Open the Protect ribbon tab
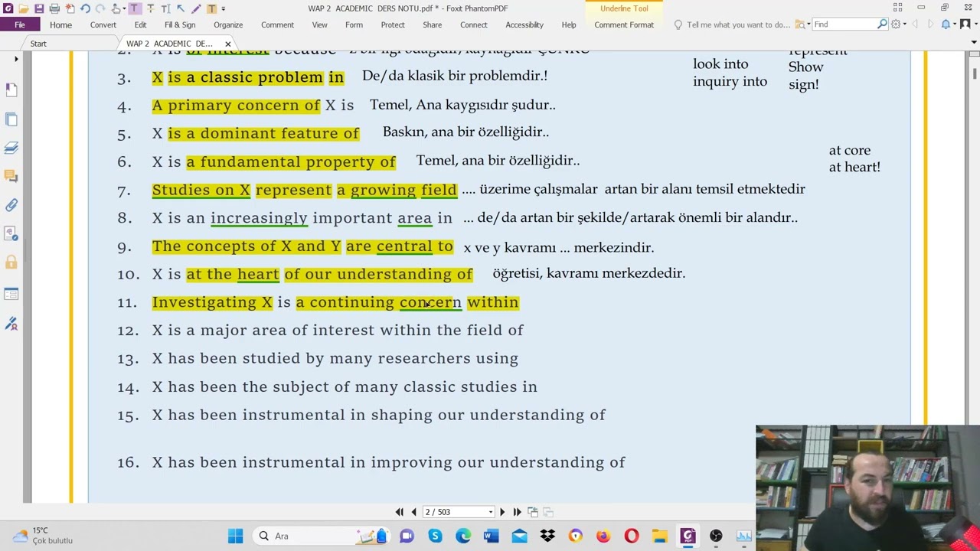 point(393,24)
